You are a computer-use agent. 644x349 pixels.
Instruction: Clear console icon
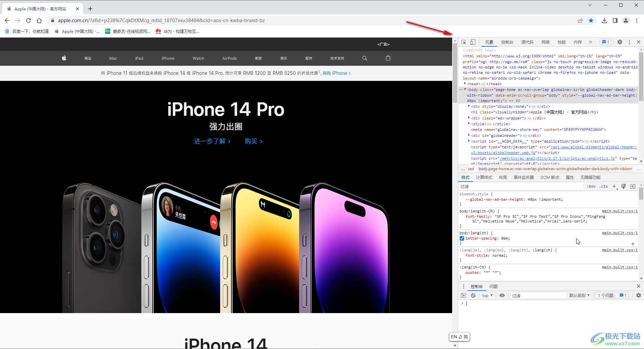pos(473,295)
